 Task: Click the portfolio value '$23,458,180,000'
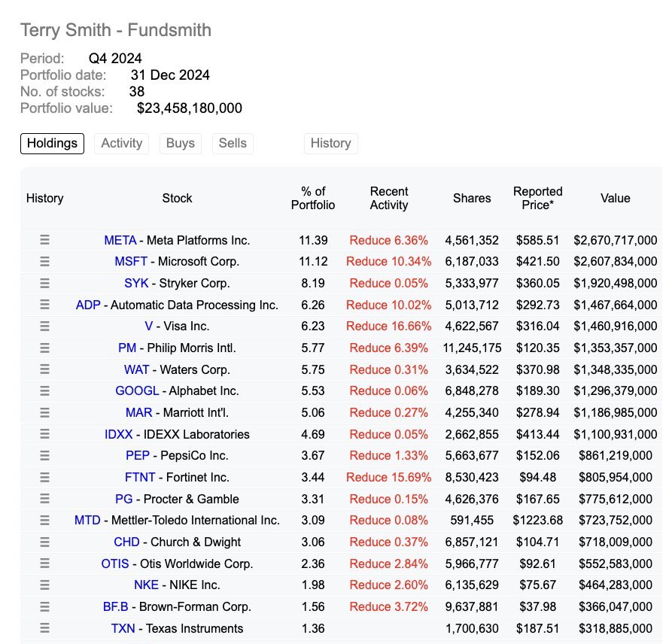click(x=190, y=108)
